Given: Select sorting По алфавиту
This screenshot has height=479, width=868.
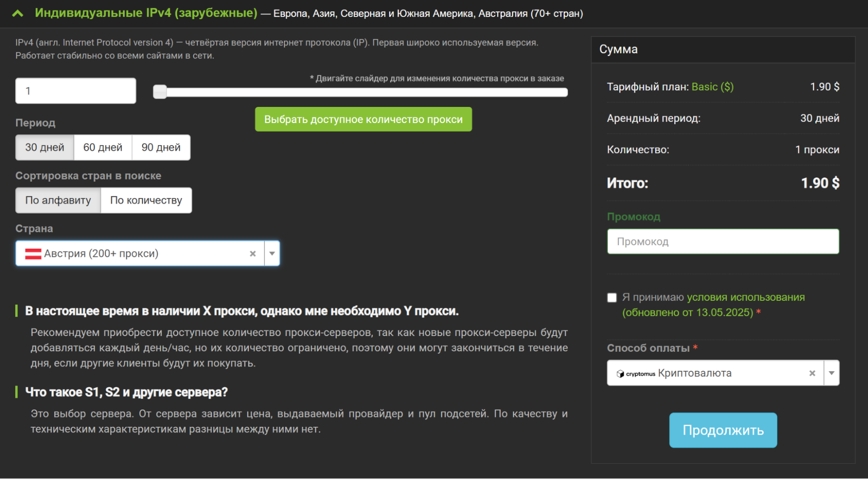Looking at the screenshot, I should (x=58, y=200).
